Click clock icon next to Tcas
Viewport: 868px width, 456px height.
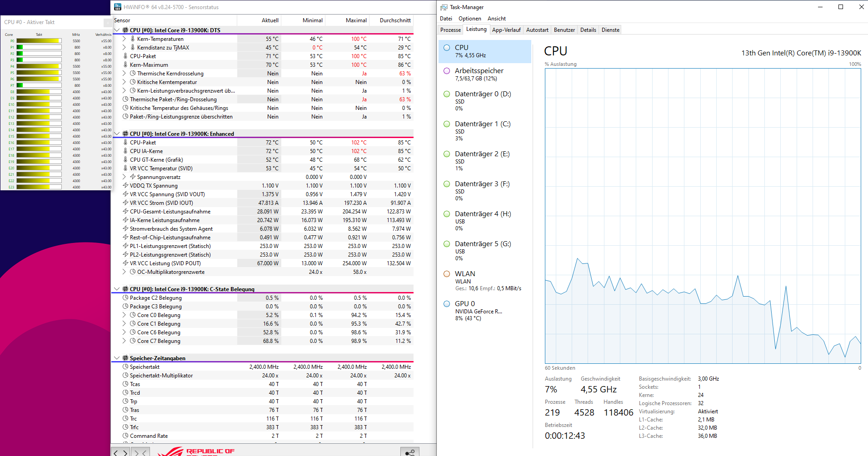coord(125,384)
